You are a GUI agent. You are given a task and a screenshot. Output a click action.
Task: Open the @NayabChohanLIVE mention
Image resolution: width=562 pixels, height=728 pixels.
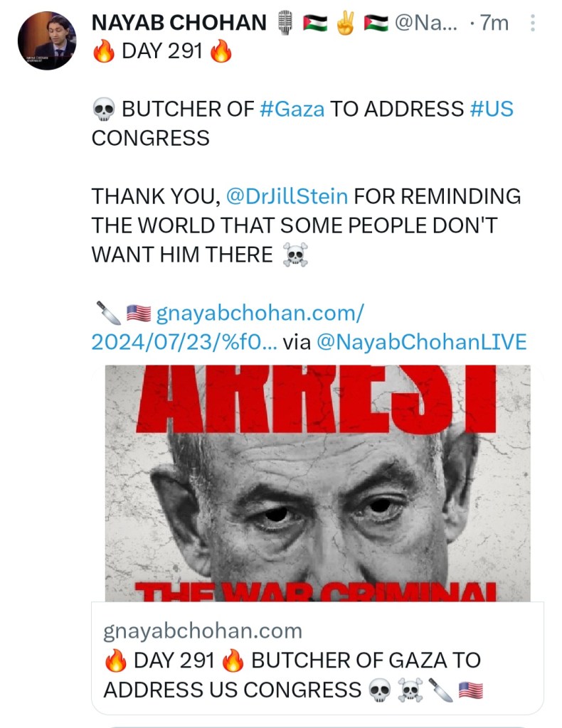(x=422, y=342)
